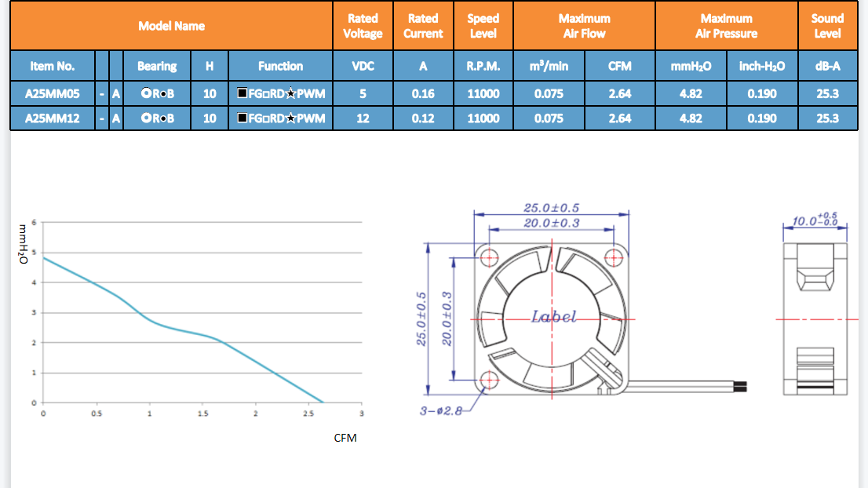
Task: Click the Maximum Air Pressure header
Action: (726, 26)
